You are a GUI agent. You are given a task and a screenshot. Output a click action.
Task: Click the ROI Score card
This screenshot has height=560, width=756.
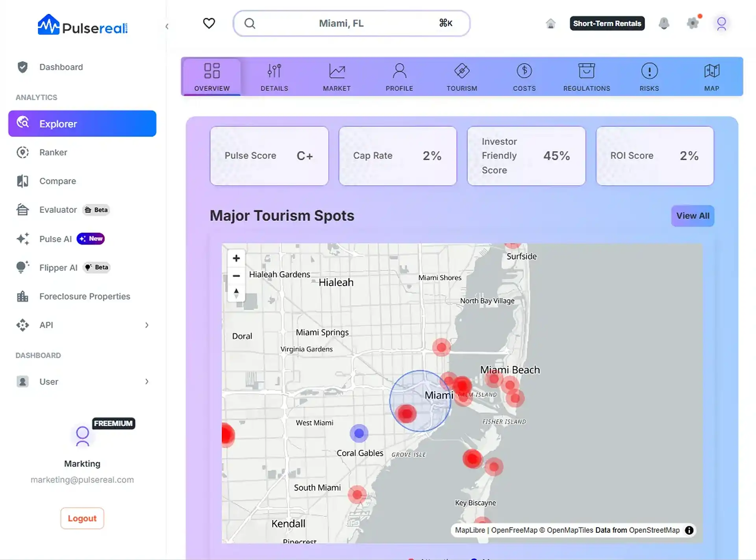point(655,156)
